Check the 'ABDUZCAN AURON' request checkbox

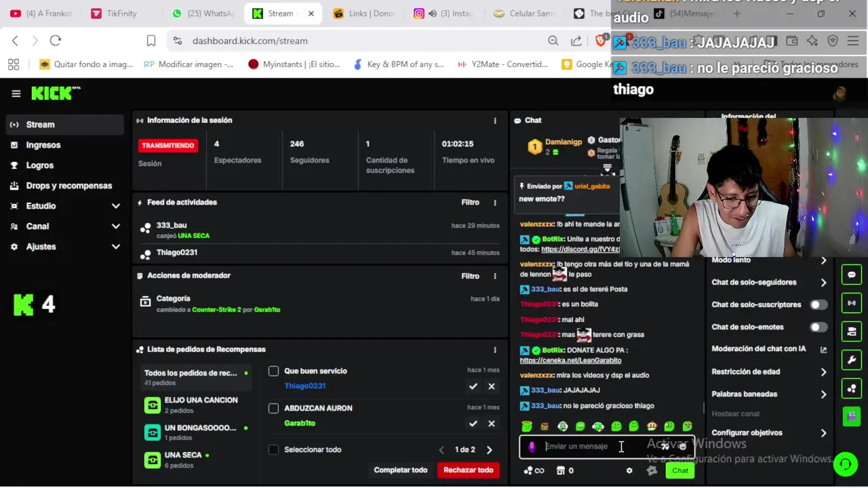(273, 409)
